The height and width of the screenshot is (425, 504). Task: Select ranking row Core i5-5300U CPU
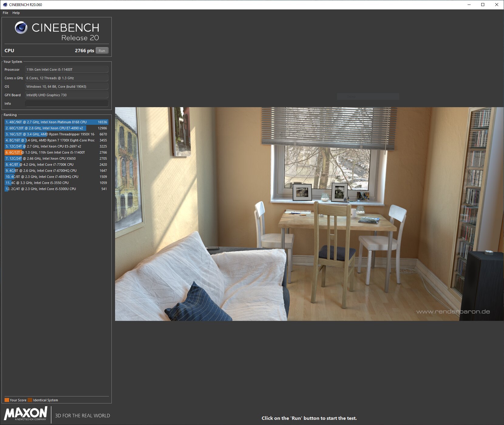[x=56, y=189]
